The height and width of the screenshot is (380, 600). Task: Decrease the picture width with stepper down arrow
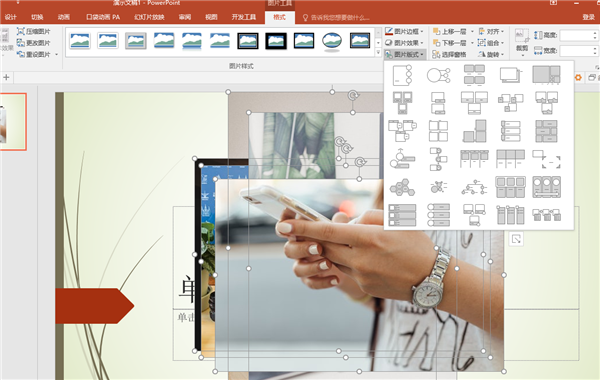tap(595, 53)
